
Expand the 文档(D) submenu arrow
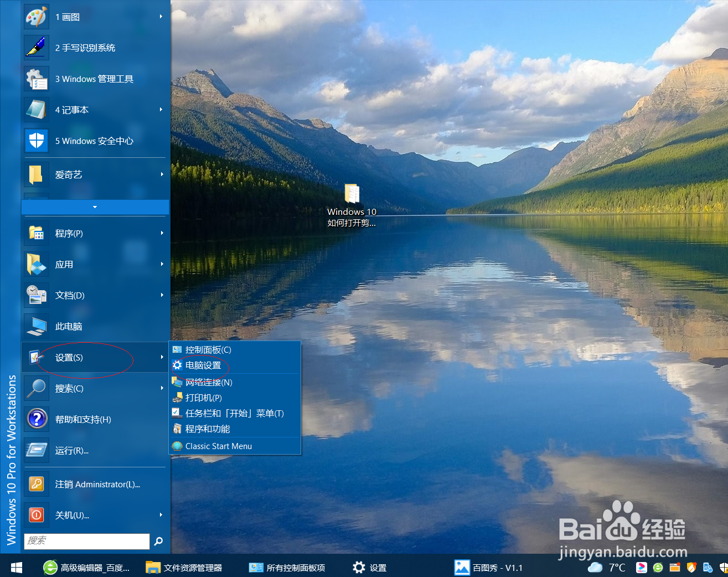[162, 295]
